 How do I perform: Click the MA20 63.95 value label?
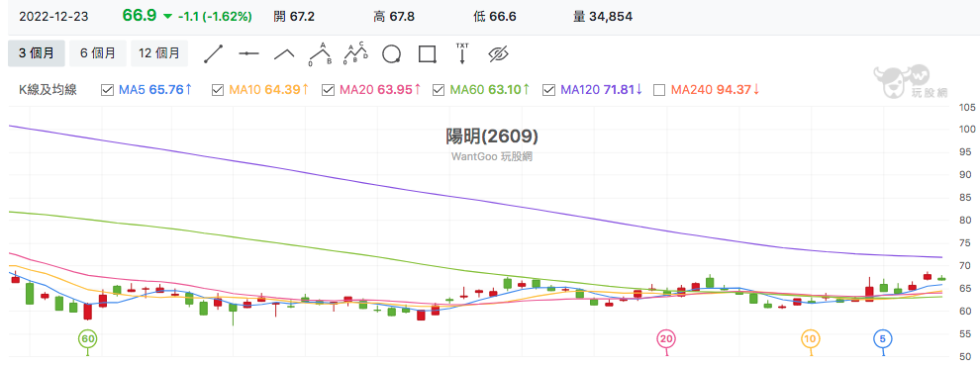click(380, 90)
